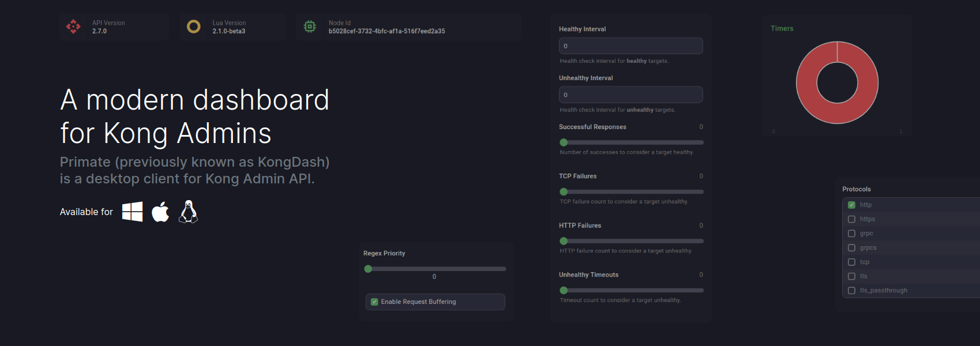Click the HTTP Failures slider track
The image size is (980, 346).
[x=632, y=241]
